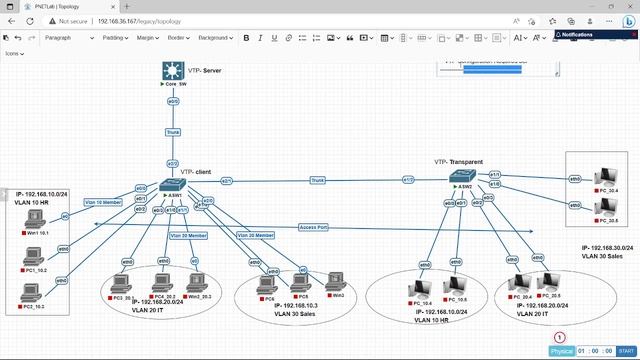The width and height of the screenshot is (640, 360).
Task: Open the Border dropdown
Action: (x=178, y=38)
